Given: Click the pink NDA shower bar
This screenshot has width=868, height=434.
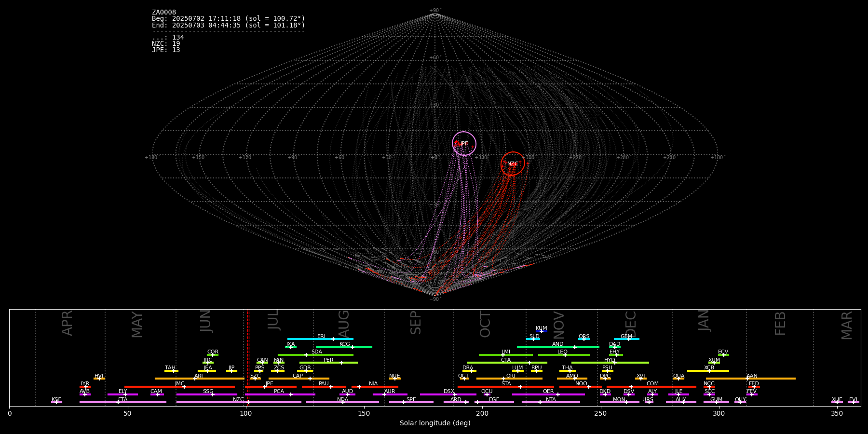Looking at the screenshot, I should click(x=342, y=402).
